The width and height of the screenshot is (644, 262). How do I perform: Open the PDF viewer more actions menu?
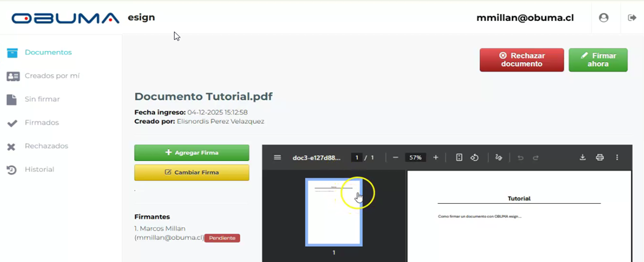coord(617,158)
